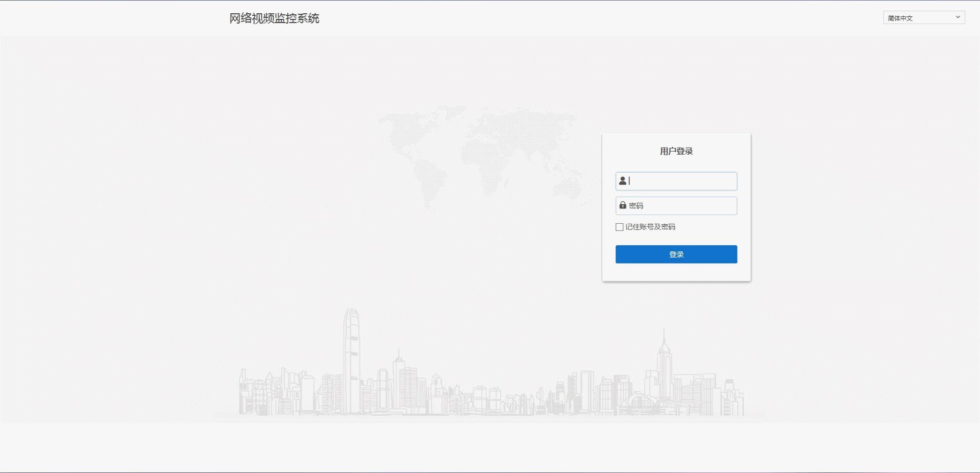Click the login button to sign in

point(676,254)
